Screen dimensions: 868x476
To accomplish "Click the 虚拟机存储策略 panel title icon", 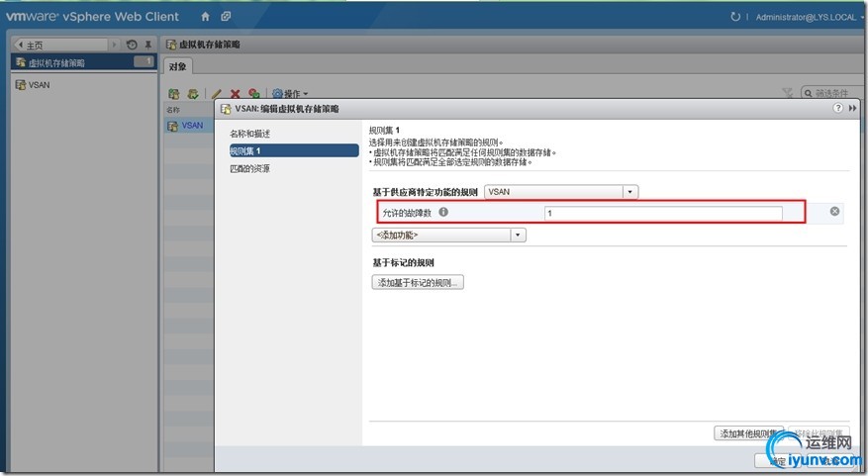I will pyautogui.click(x=171, y=45).
